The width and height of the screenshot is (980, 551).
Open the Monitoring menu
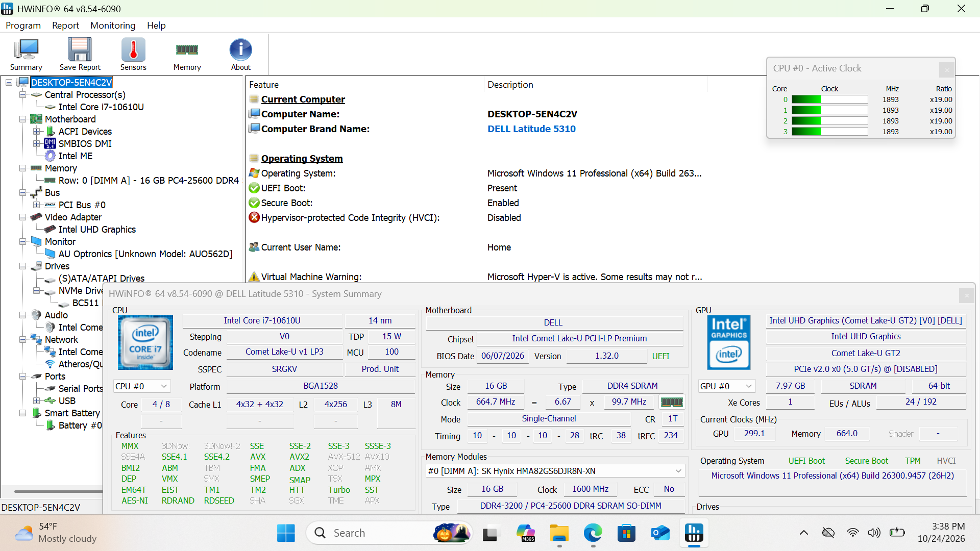[x=113, y=26]
